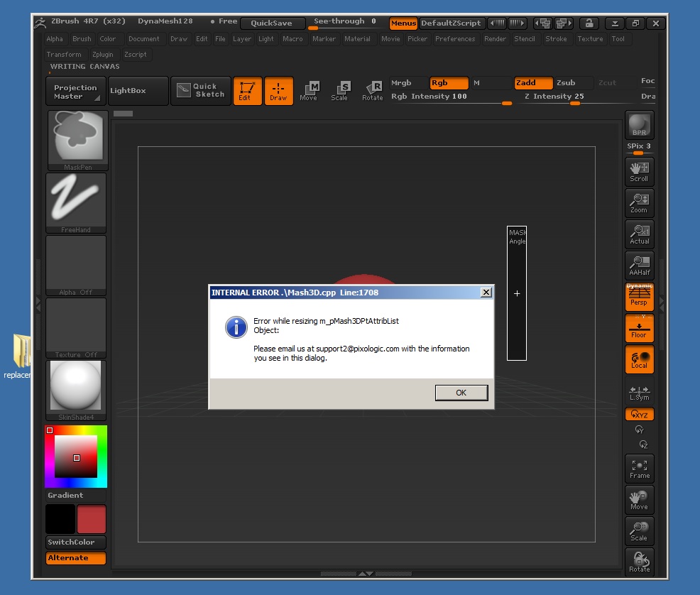The height and width of the screenshot is (595, 700).
Task: Open the MaskPen brush thumbnail
Action: [77, 140]
